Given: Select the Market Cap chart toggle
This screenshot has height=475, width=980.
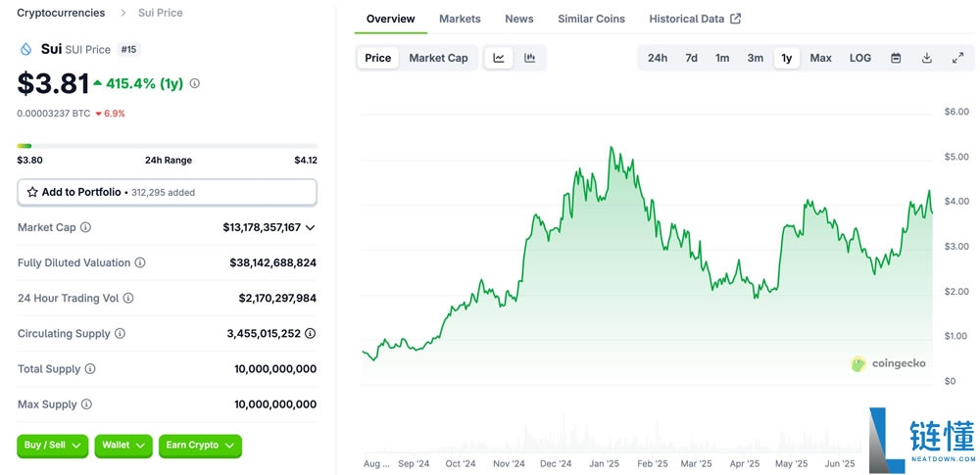Looking at the screenshot, I should [438, 58].
